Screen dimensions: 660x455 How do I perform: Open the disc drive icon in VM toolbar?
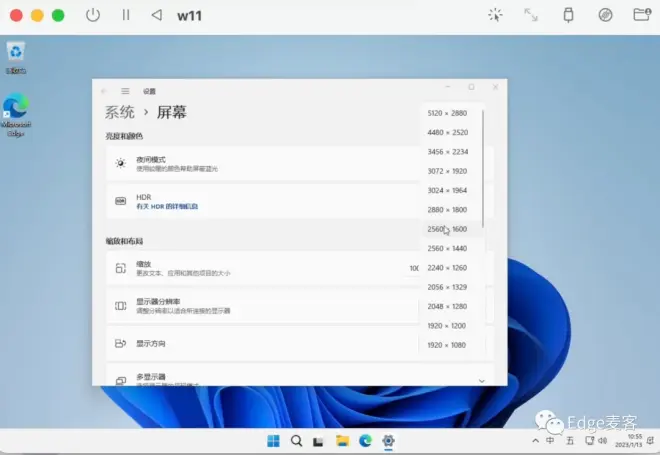[x=605, y=15]
